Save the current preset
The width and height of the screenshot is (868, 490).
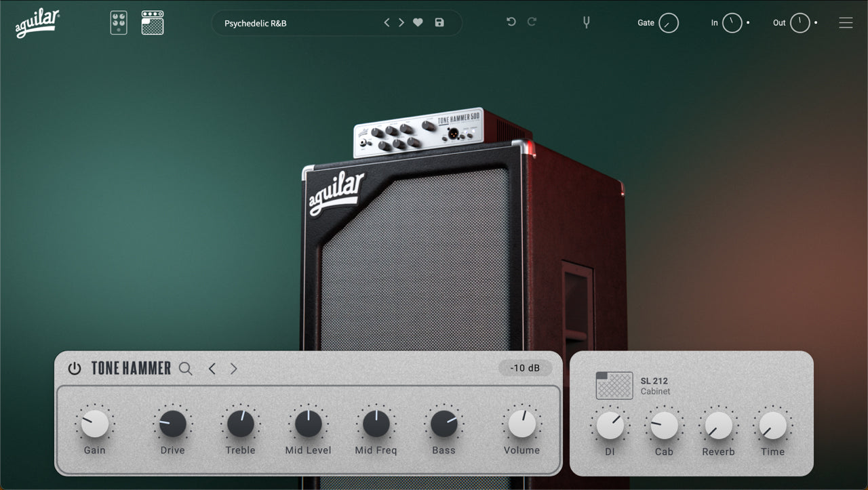coord(439,22)
